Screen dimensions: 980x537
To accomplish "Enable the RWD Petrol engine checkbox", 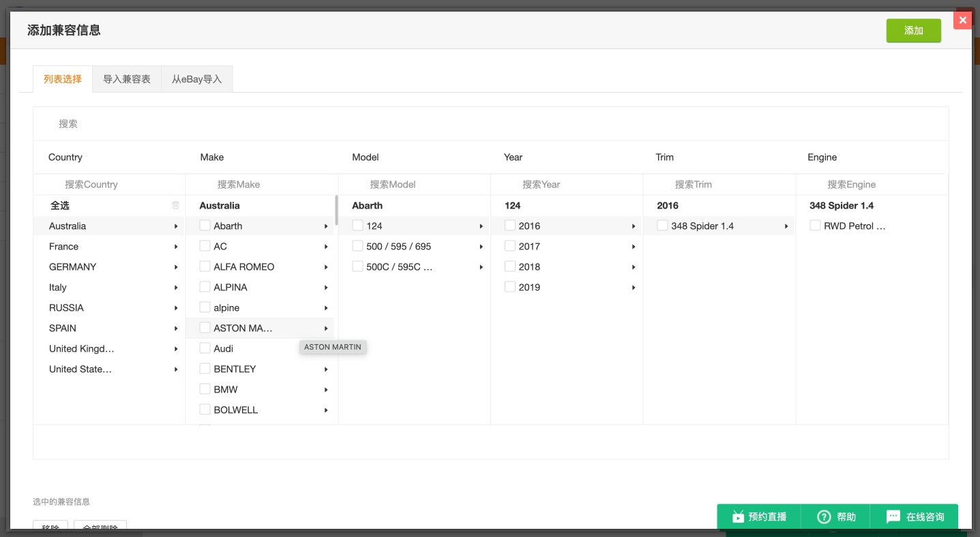I will click(815, 226).
